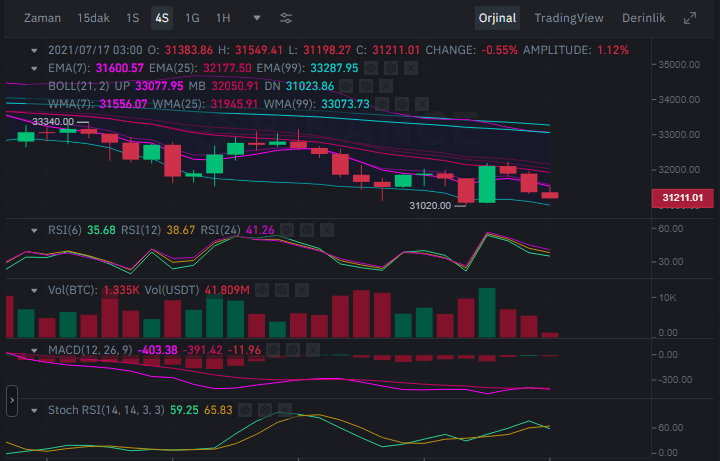Collapse the EMA indicator legend arrow

[34, 69]
